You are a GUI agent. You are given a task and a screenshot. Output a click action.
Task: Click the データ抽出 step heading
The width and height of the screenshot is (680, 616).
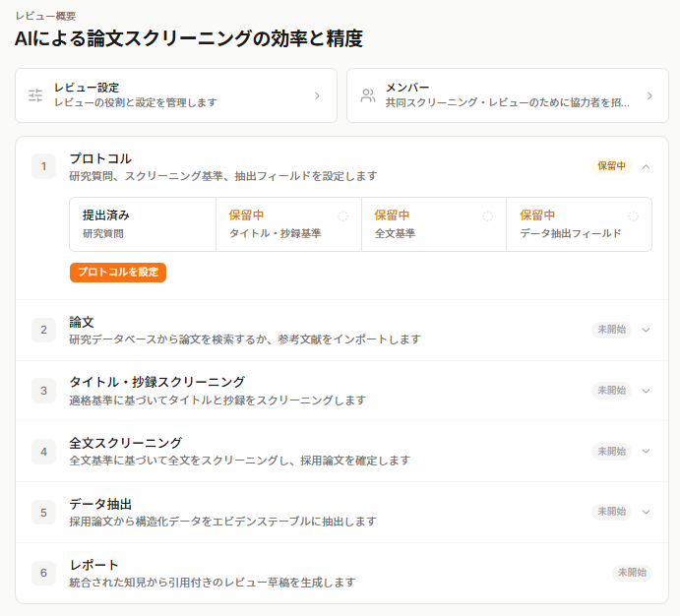[100, 504]
